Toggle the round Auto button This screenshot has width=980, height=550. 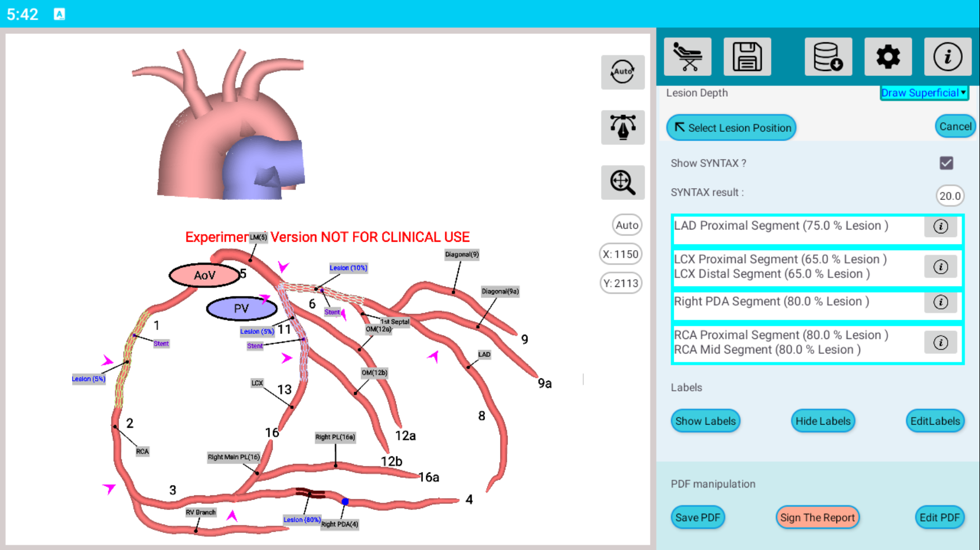[x=626, y=225]
